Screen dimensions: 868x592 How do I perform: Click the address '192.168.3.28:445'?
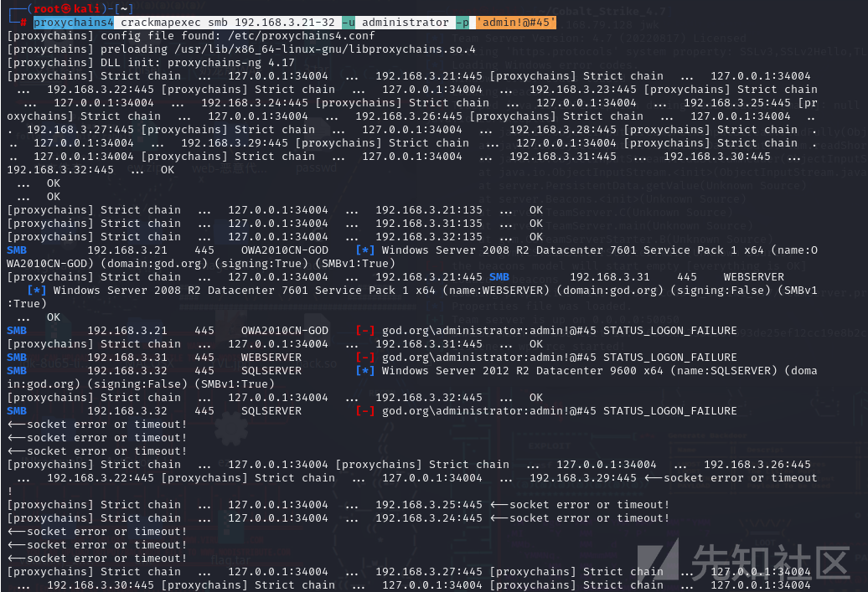[563, 130]
